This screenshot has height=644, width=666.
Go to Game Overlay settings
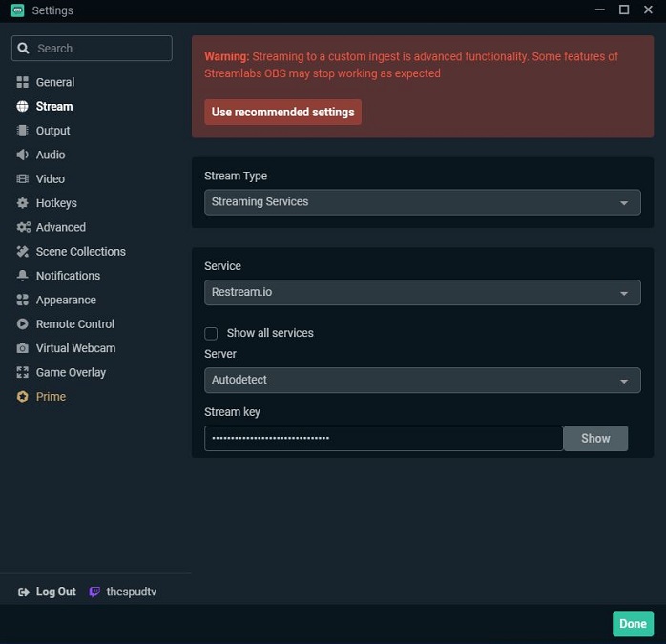pos(71,372)
